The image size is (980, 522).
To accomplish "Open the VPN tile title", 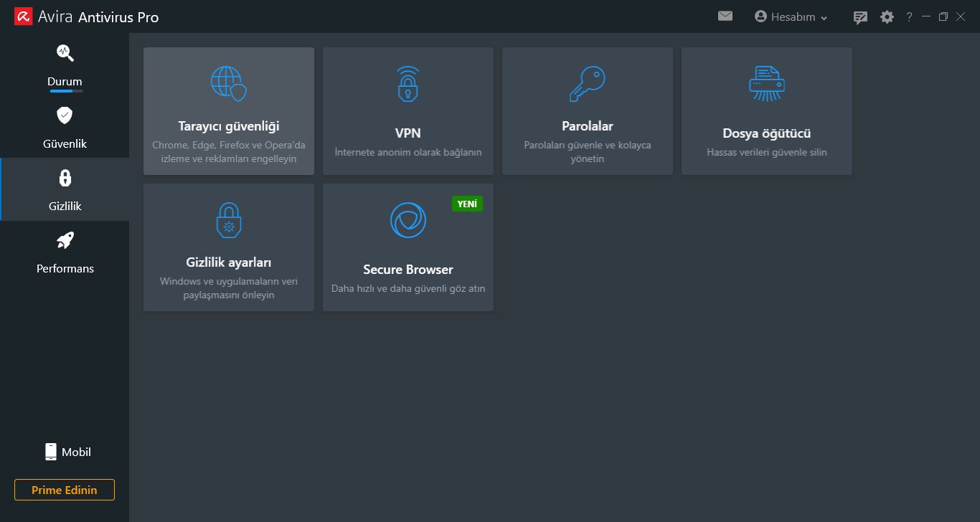I will tap(408, 133).
